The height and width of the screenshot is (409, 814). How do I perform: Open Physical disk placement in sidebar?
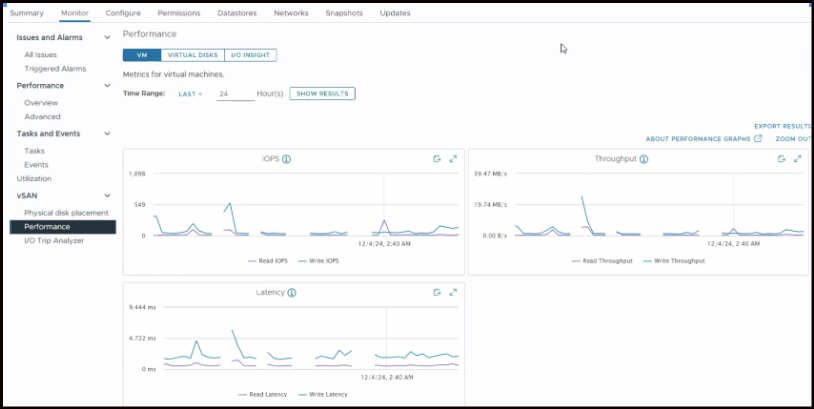(66, 213)
